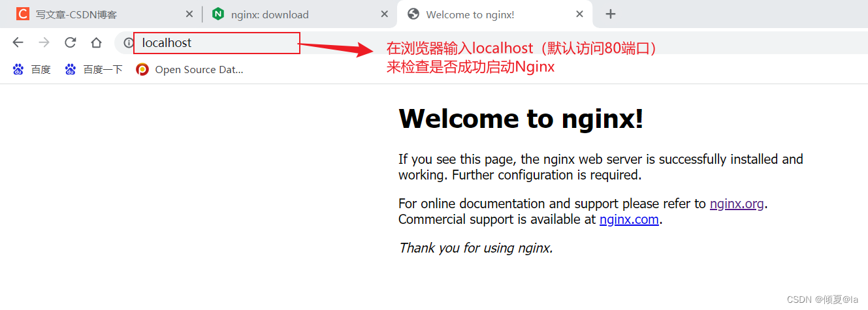Viewport: 868px width, 310px height.
Task: Open the Open Source Dat... bookmark
Action: tap(189, 69)
